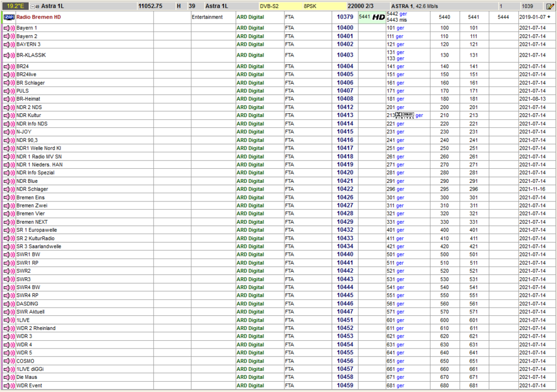The height and width of the screenshot is (392, 557).
Task: Expand the plus sign after 2019-01-07
Action: 548,17
